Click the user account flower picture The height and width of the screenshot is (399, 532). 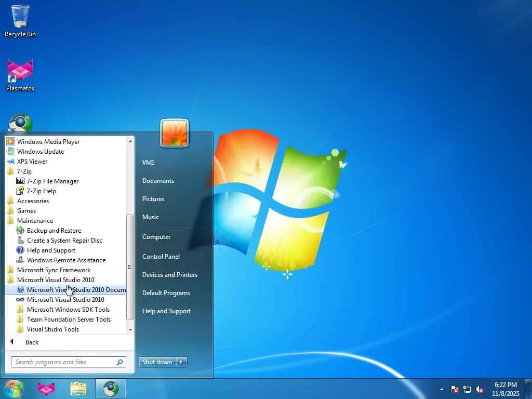point(175,132)
